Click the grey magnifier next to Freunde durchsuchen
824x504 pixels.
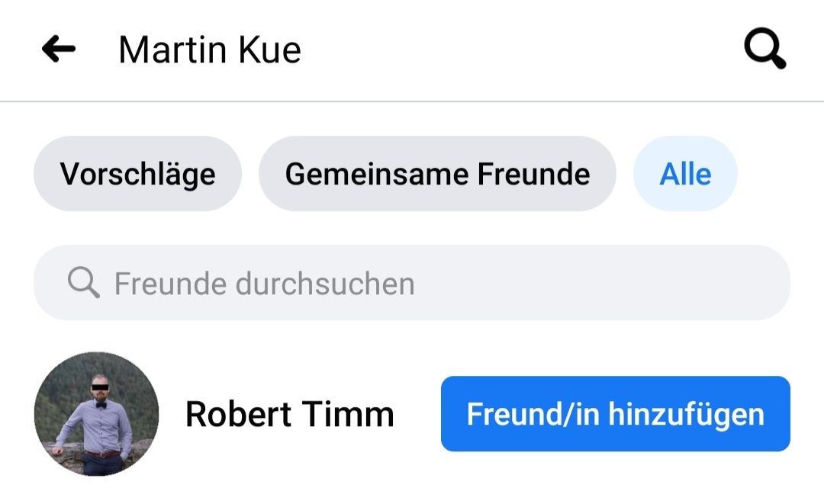tap(83, 284)
